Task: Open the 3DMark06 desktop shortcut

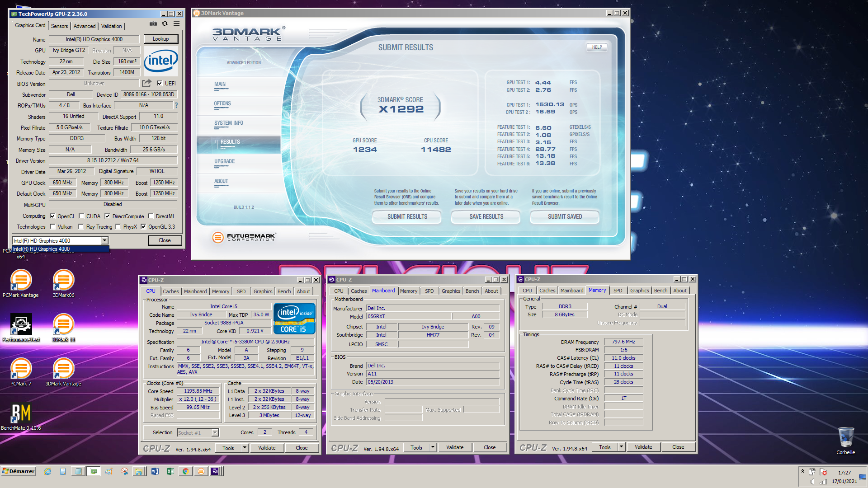Action: 63,283
